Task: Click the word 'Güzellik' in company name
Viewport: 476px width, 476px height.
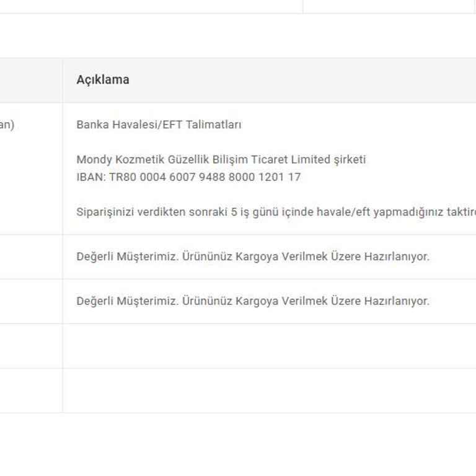Action: point(188,159)
